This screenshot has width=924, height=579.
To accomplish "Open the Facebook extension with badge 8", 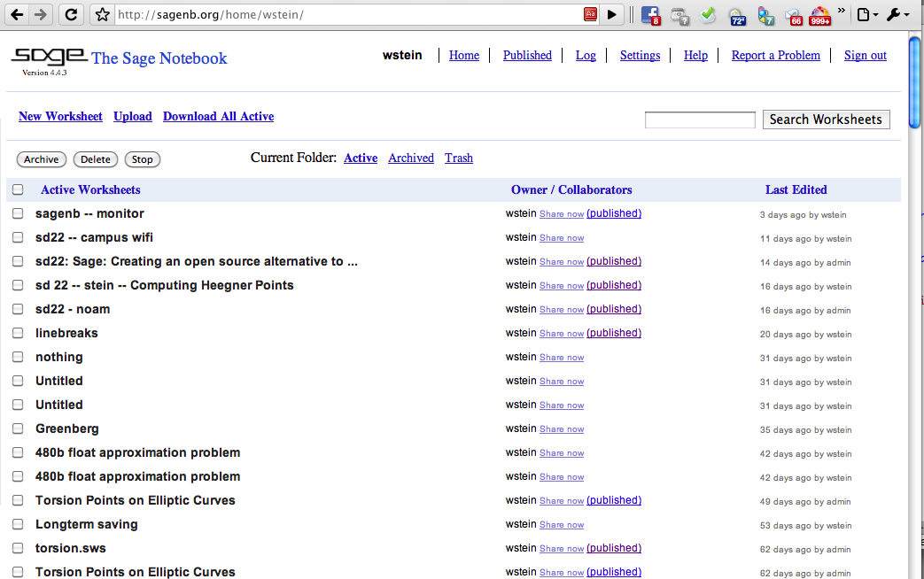I will pos(650,15).
